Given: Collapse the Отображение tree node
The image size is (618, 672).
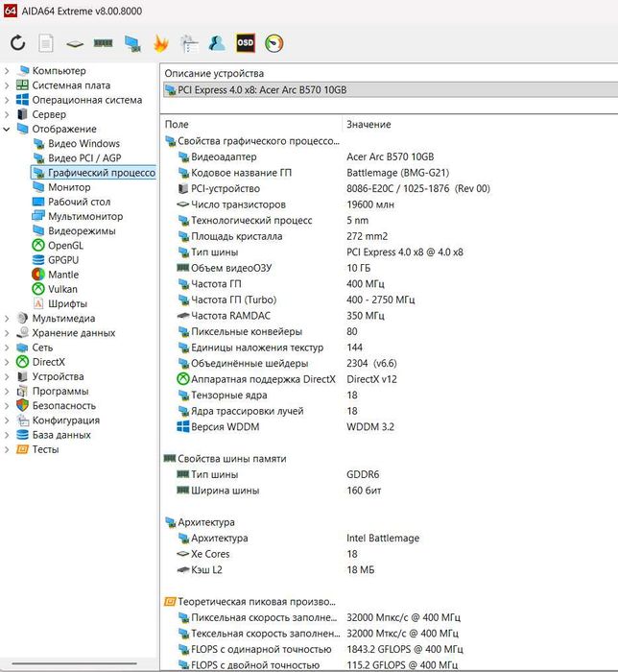Looking at the screenshot, I should click(7, 129).
